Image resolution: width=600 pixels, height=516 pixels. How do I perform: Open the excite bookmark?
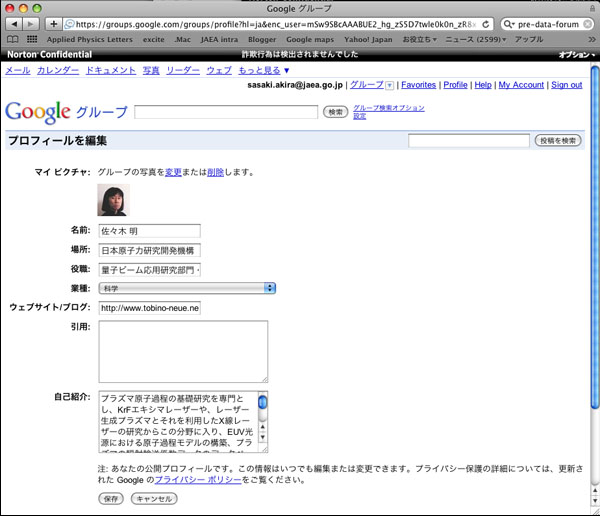(x=153, y=39)
